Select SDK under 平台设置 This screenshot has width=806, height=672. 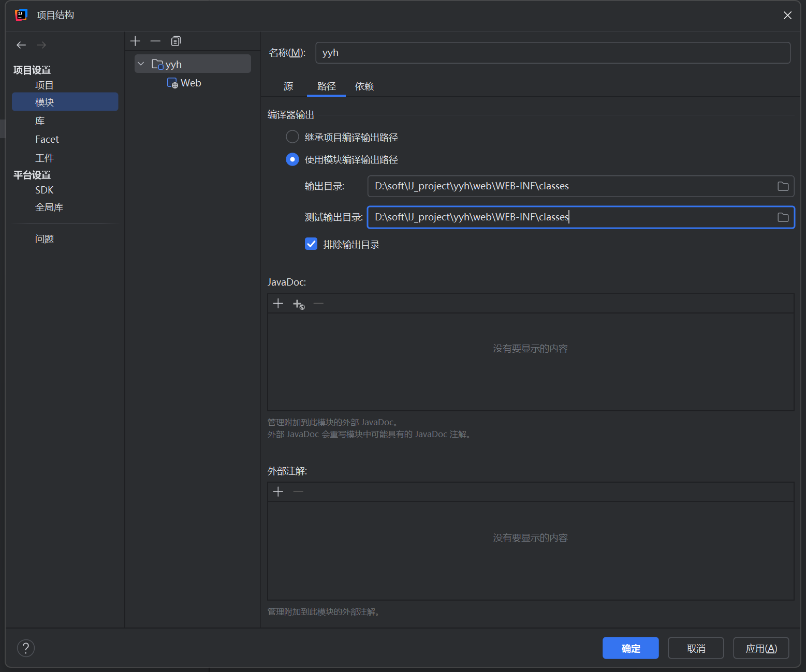click(x=44, y=190)
